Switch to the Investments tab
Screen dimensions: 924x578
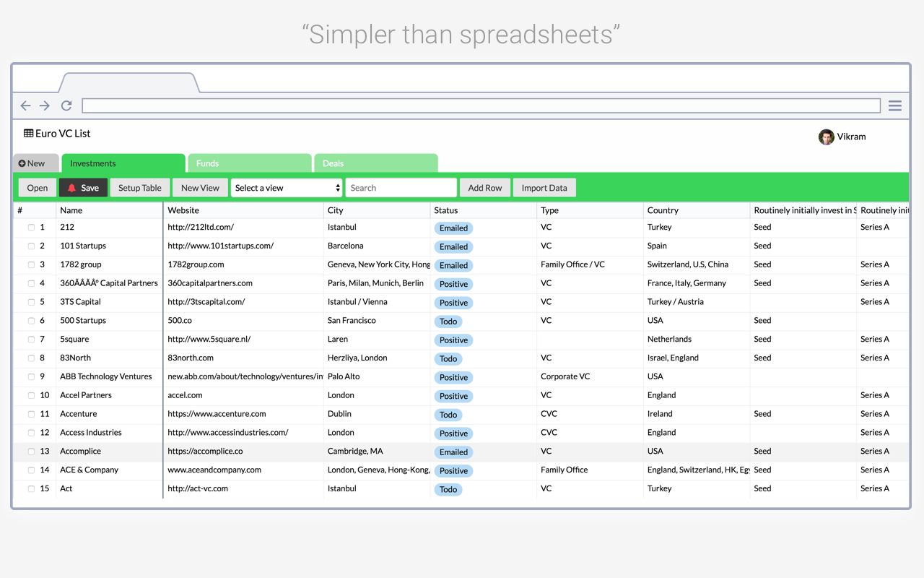(x=123, y=163)
